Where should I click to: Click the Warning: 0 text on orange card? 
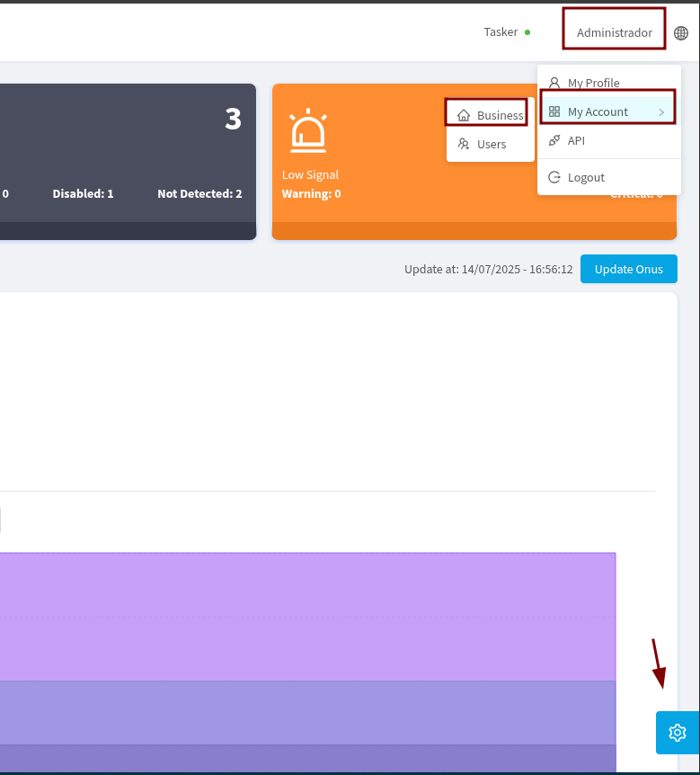[x=311, y=193]
